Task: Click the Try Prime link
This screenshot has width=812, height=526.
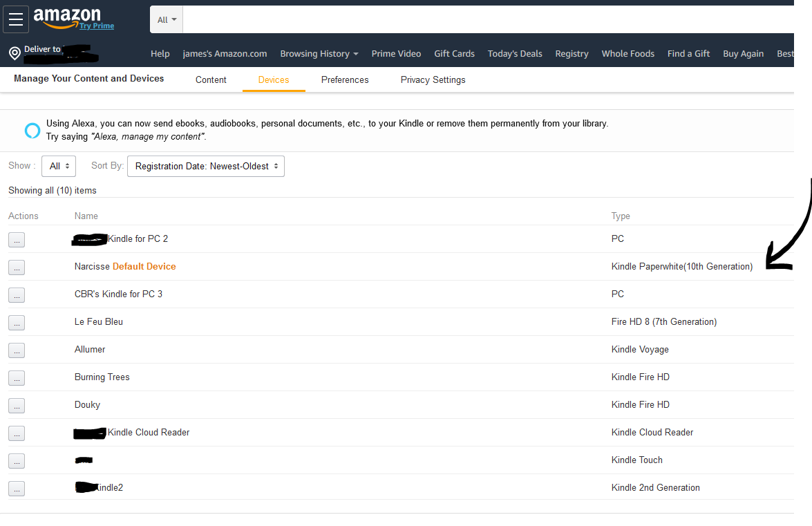Action: [97, 26]
